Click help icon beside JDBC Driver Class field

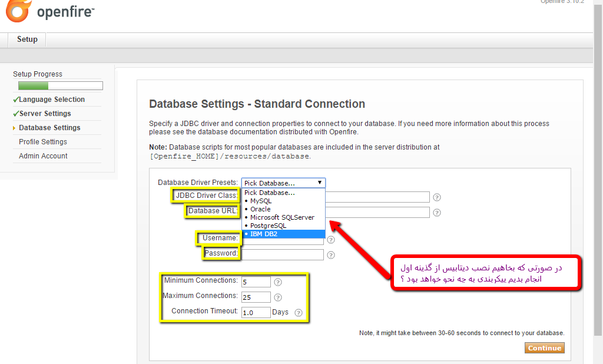pos(437,197)
